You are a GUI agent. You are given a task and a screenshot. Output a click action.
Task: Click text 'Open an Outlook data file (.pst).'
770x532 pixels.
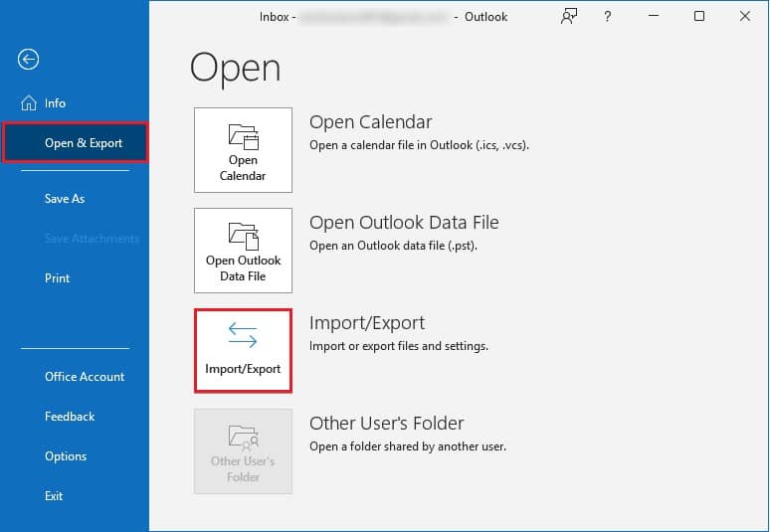point(393,246)
